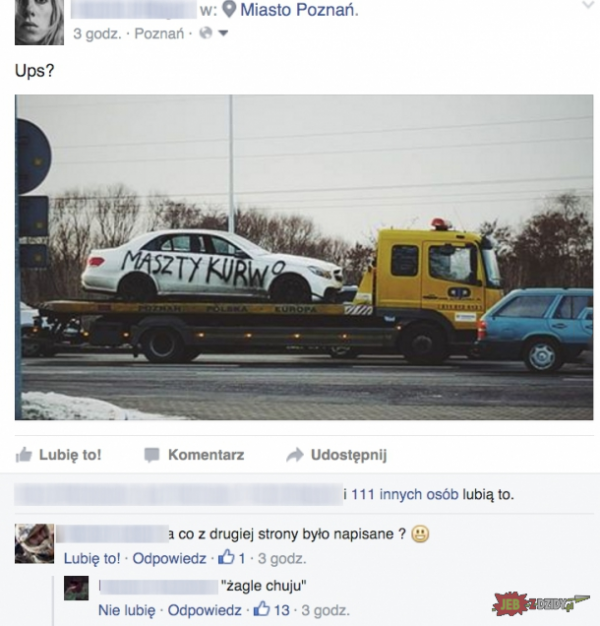Open the post author's profile picture
The width and height of the screenshot is (600, 626).
coord(39,22)
